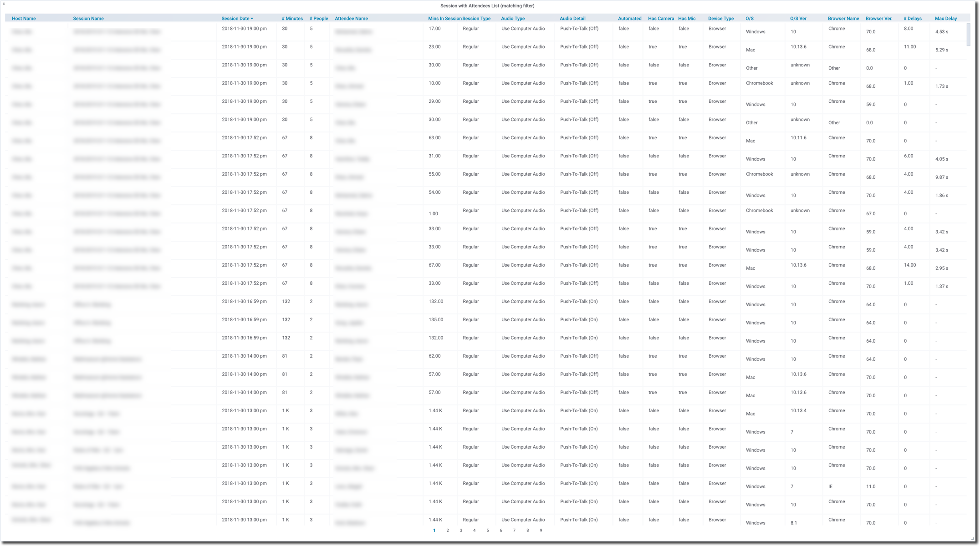The image size is (980, 546).
Task: Sort by Audio Detail column header
Action: pos(572,19)
